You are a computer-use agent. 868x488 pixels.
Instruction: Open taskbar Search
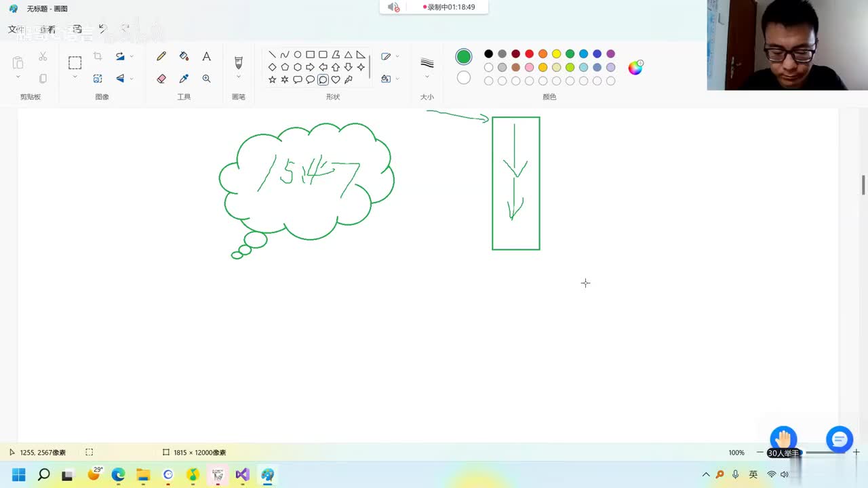coord(43,474)
